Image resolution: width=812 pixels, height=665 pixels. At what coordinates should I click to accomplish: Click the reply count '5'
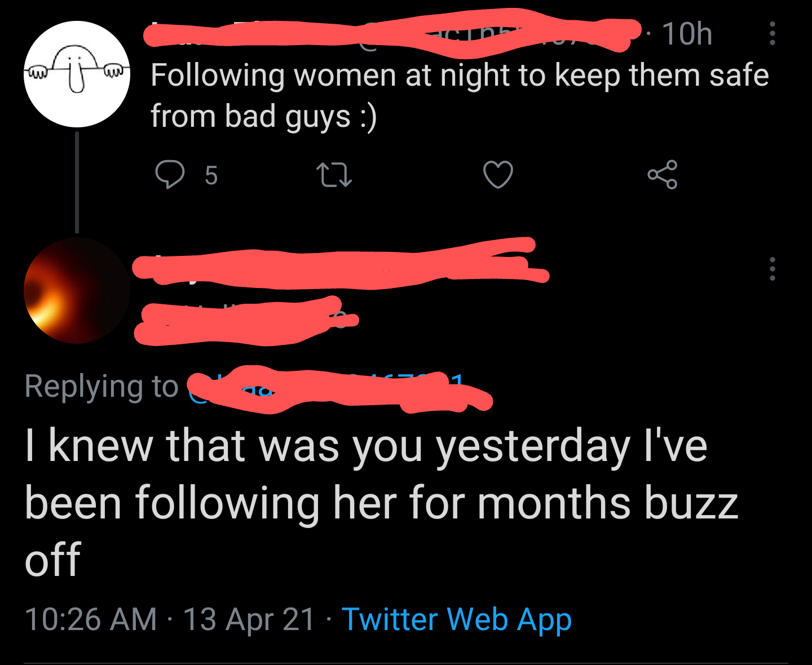click(x=211, y=175)
